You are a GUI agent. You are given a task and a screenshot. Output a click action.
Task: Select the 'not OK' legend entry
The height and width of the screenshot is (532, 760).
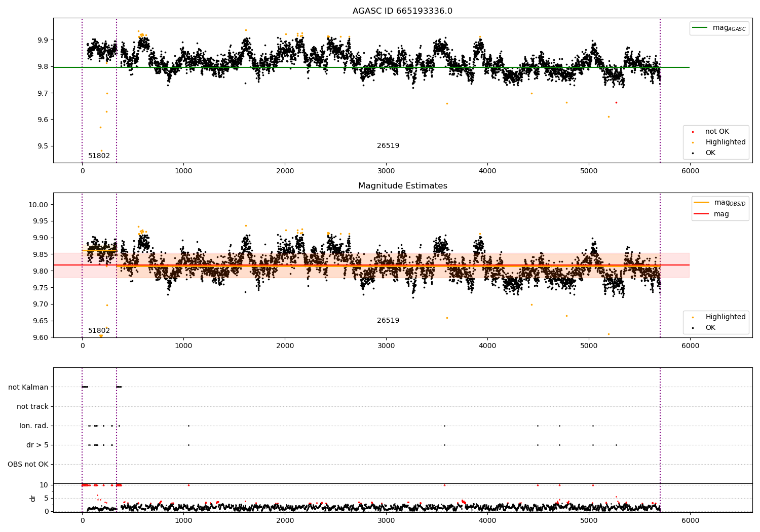717,132
